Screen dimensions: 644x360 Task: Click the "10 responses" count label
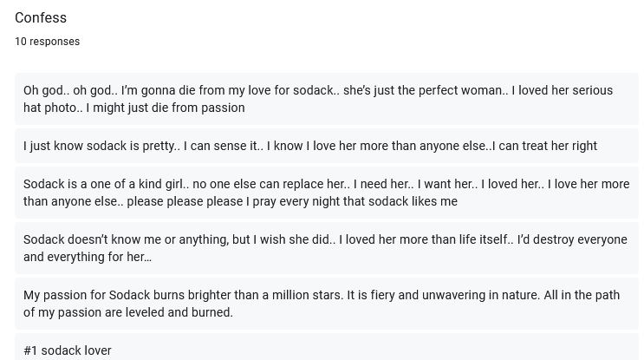47,42
